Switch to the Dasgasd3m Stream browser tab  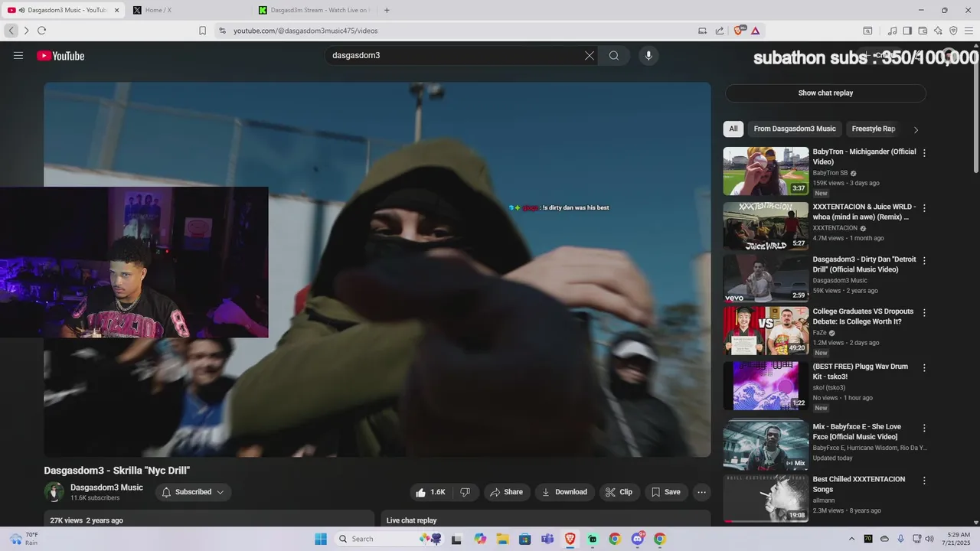tap(312, 10)
